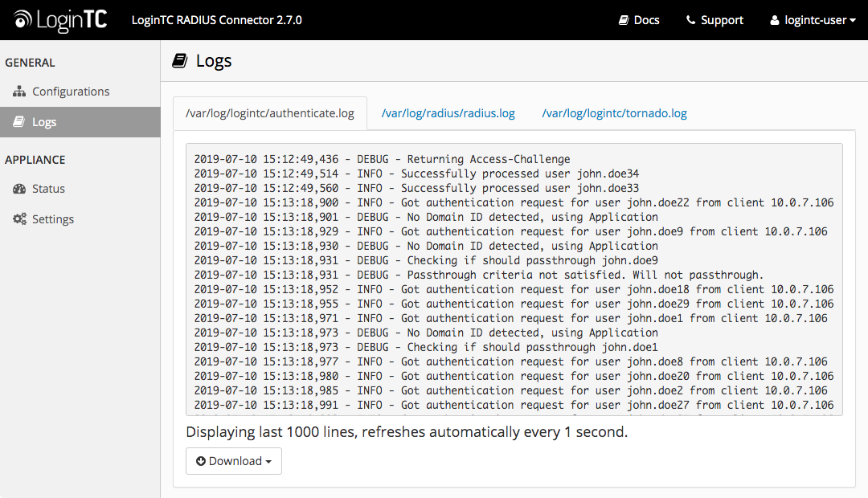Click the 'Displaying last 1000 lines' text

click(407, 432)
